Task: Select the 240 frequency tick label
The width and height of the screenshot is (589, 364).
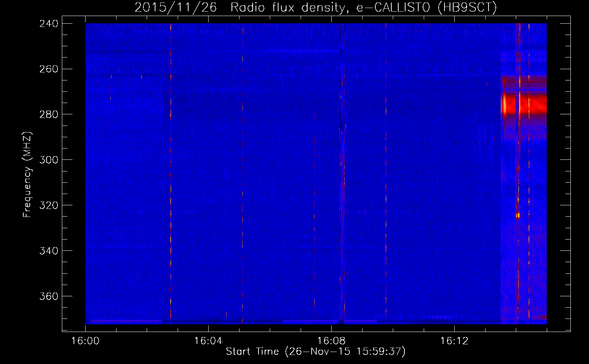Action: (49, 24)
